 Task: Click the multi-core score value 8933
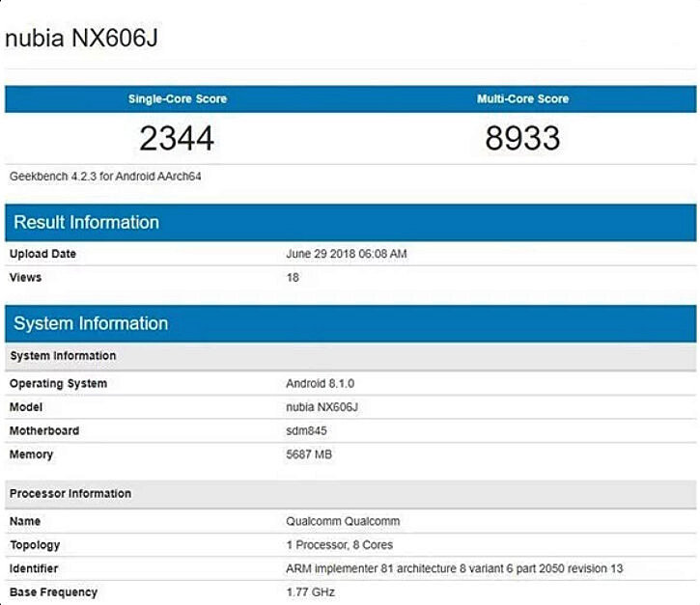[x=522, y=138]
